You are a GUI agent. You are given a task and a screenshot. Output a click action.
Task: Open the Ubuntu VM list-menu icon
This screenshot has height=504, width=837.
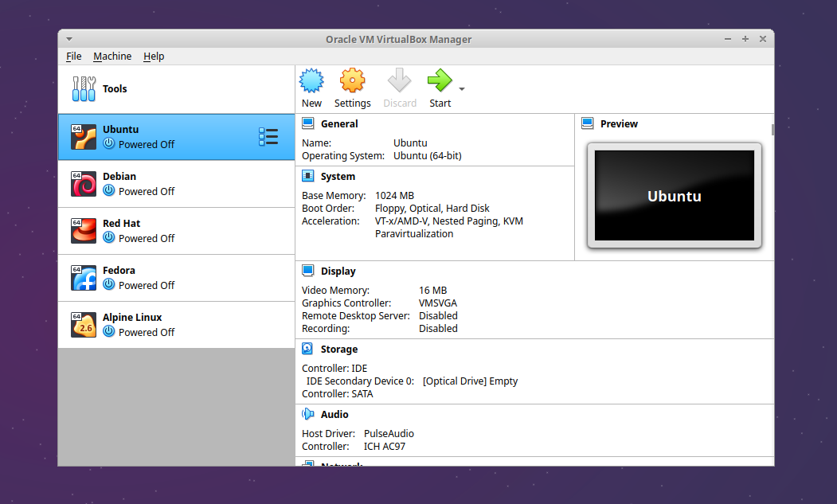click(x=268, y=137)
